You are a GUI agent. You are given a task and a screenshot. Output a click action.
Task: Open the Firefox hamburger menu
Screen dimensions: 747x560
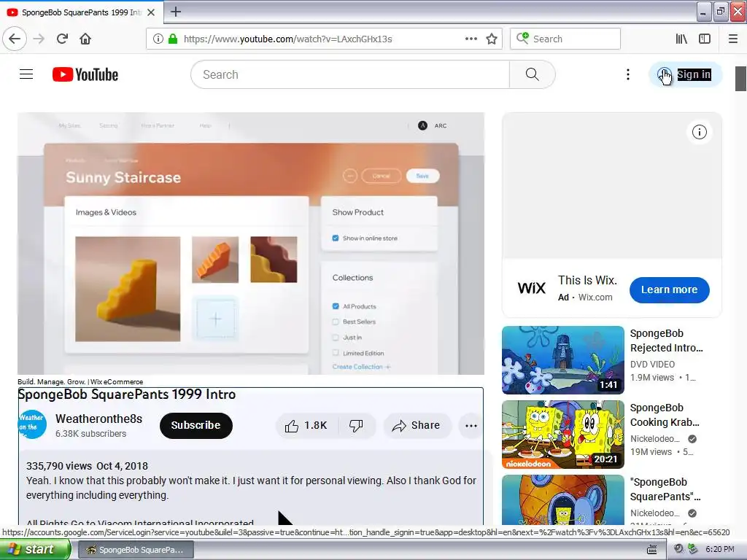733,39
